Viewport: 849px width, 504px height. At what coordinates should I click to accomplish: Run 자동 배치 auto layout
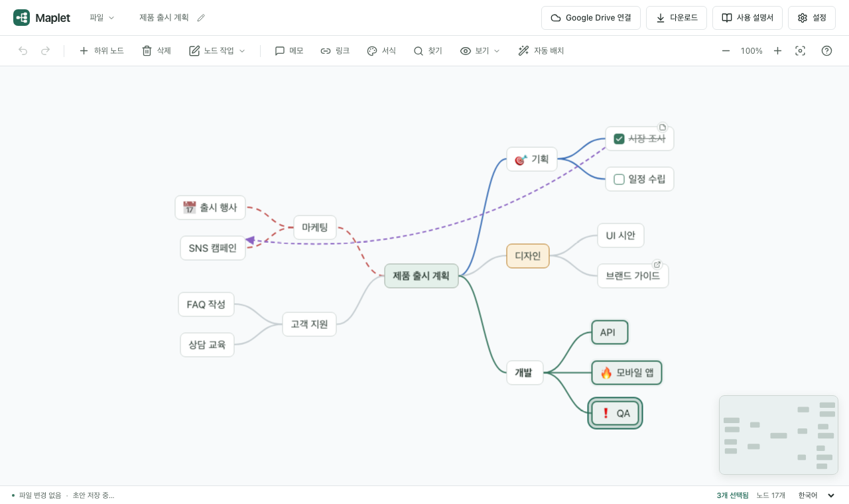541,51
